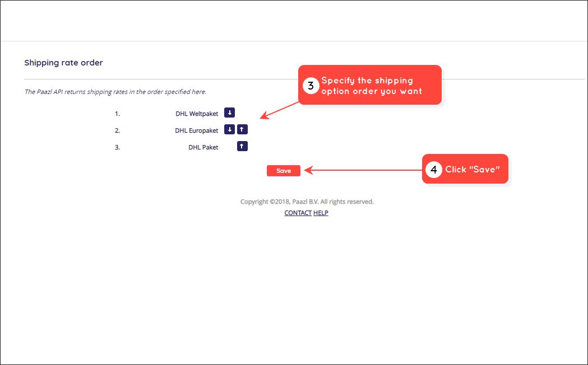Click the Paazl B.V. copyright notice
This screenshot has height=365, width=588.
[307, 202]
